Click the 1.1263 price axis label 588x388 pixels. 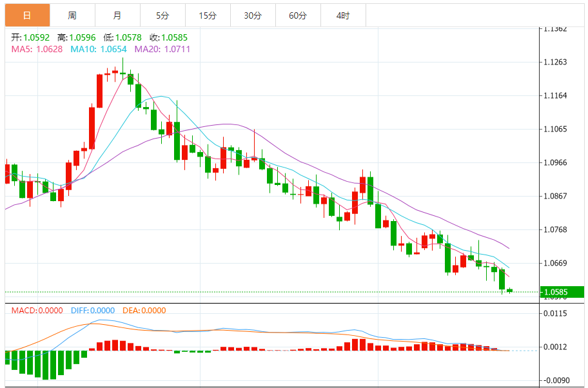click(x=555, y=62)
